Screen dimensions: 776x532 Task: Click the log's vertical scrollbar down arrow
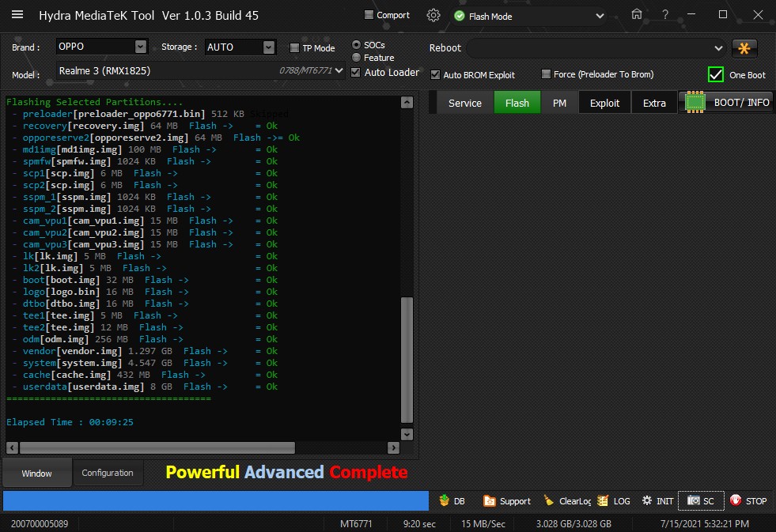coord(407,434)
